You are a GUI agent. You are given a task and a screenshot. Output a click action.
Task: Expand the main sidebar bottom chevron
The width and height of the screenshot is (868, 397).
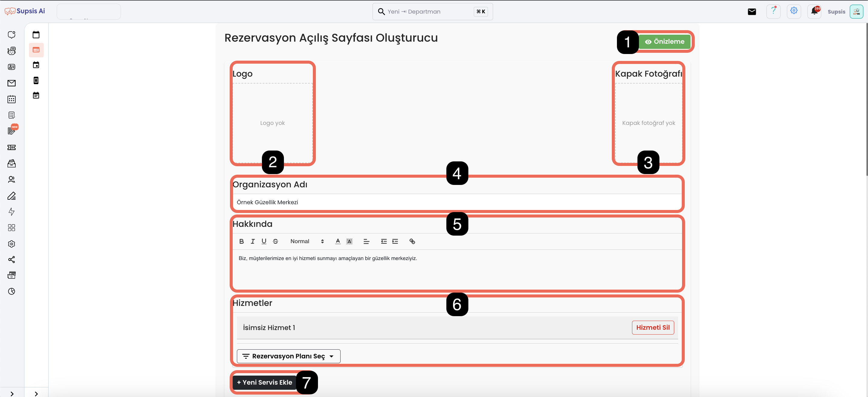(x=12, y=394)
